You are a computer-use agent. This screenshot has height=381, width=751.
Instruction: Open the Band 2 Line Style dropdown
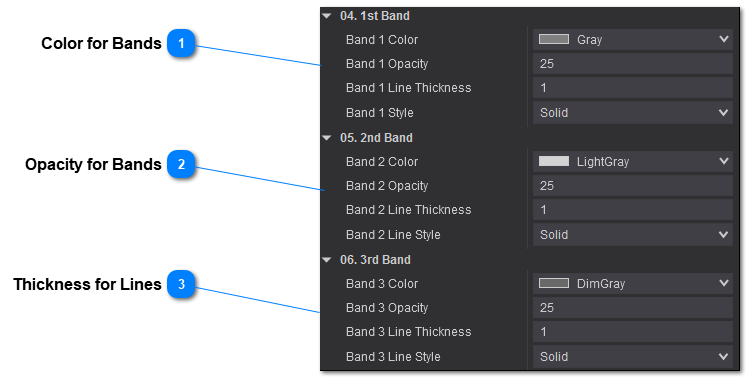[x=633, y=234]
